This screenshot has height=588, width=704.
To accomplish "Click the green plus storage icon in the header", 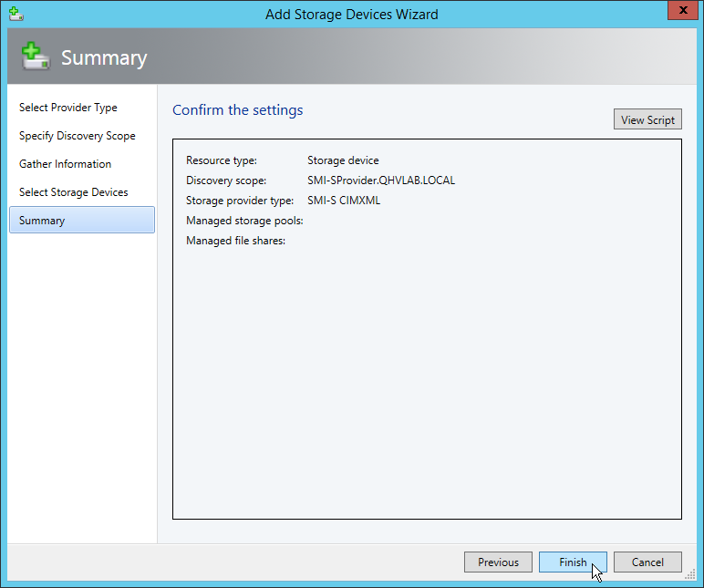I will (x=35, y=57).
